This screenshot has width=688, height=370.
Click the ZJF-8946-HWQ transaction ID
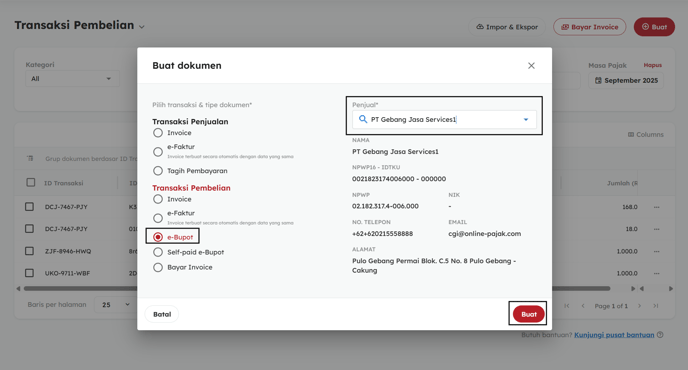pos(68,251)
